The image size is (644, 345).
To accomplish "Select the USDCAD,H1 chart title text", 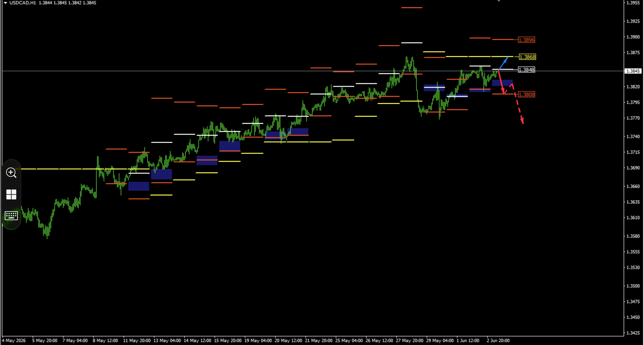I will [23, 3].
